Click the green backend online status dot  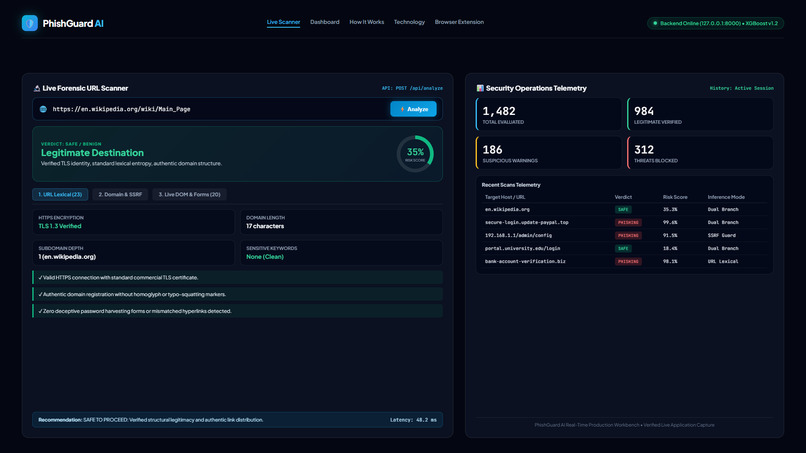pyautogui.click(x=655, y=23)
